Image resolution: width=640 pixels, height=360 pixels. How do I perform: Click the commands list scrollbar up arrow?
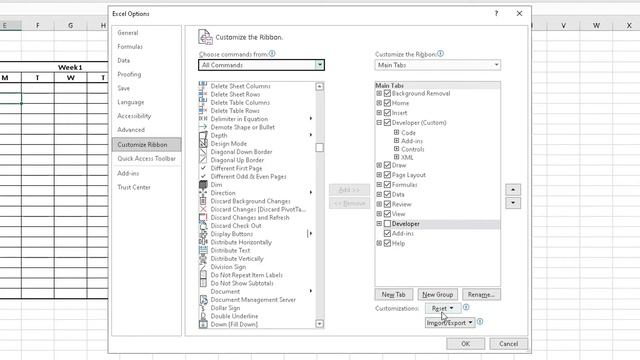click(320, 87)
